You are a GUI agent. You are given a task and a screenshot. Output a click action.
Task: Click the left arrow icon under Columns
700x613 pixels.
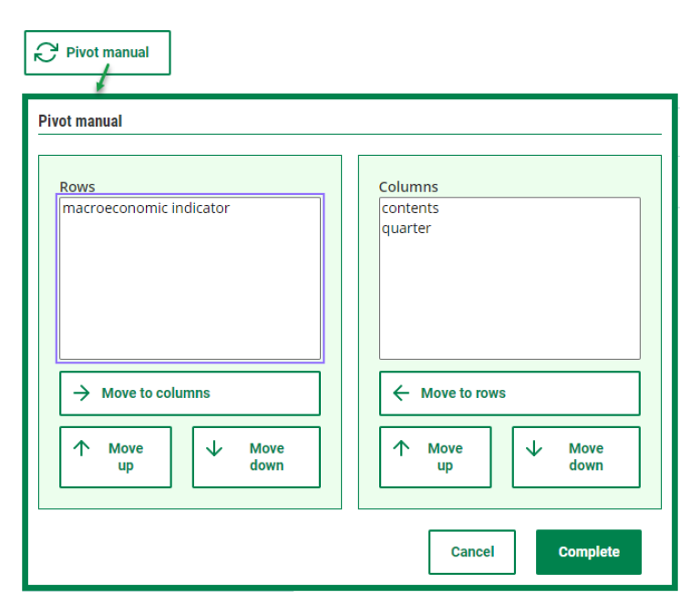400,393
